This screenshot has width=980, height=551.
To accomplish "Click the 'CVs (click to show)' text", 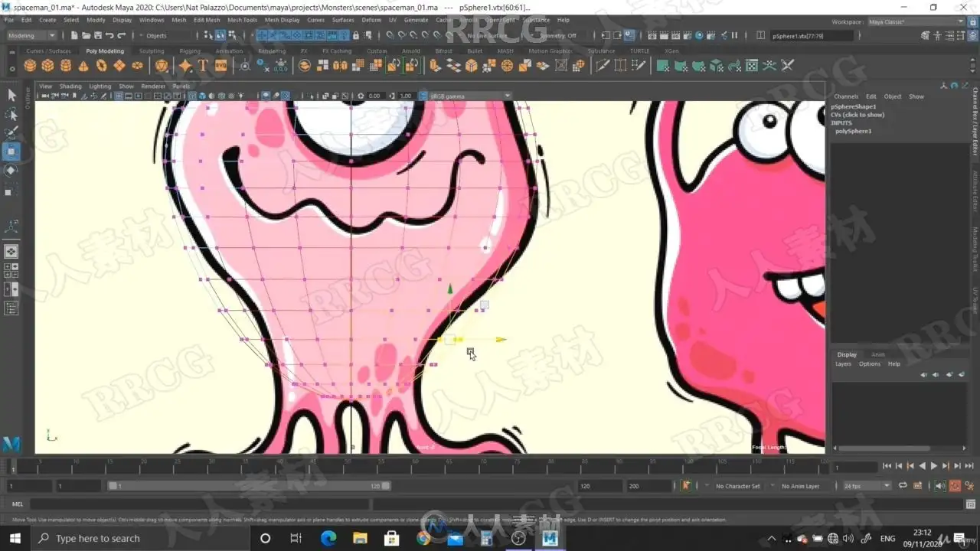I will pyautogui.click(x=857, y=115).
